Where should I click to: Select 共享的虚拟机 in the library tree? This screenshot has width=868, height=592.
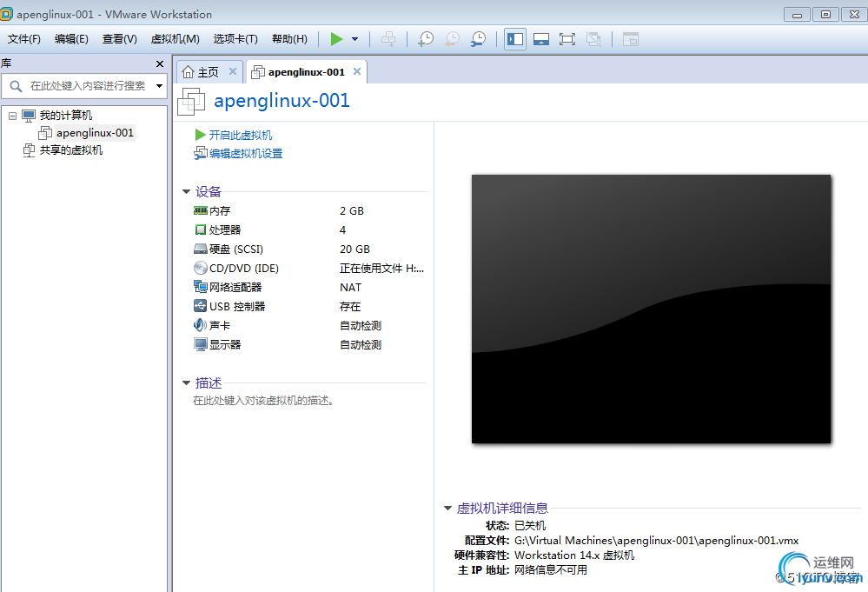71,150
